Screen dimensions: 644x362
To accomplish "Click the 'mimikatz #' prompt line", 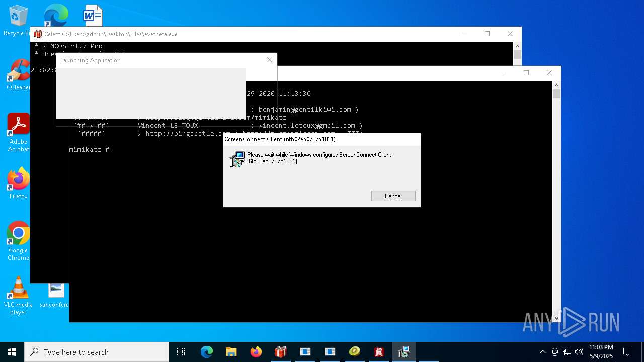I will pyautogui.click(x=90, y=150).
